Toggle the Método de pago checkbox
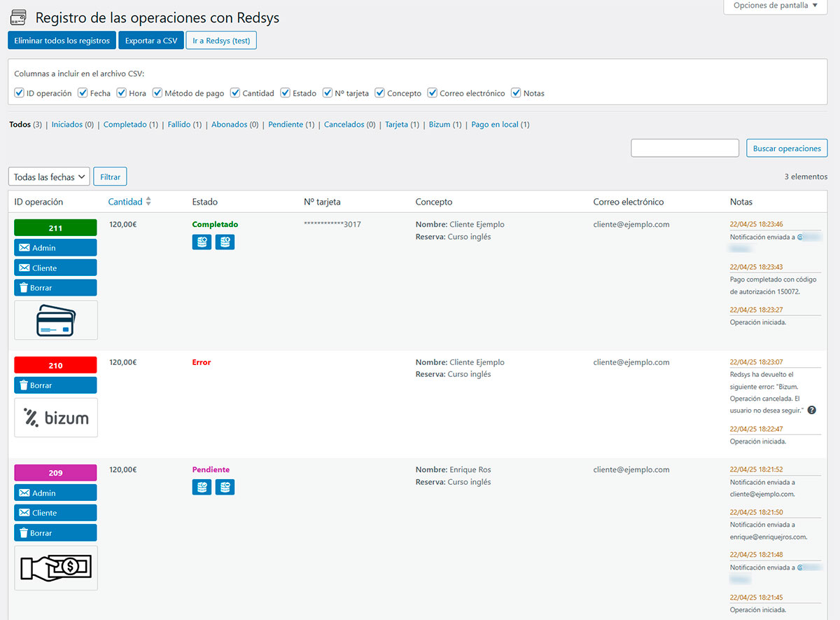The height and width of the screenshot is (620, 840). click(157, 92)
